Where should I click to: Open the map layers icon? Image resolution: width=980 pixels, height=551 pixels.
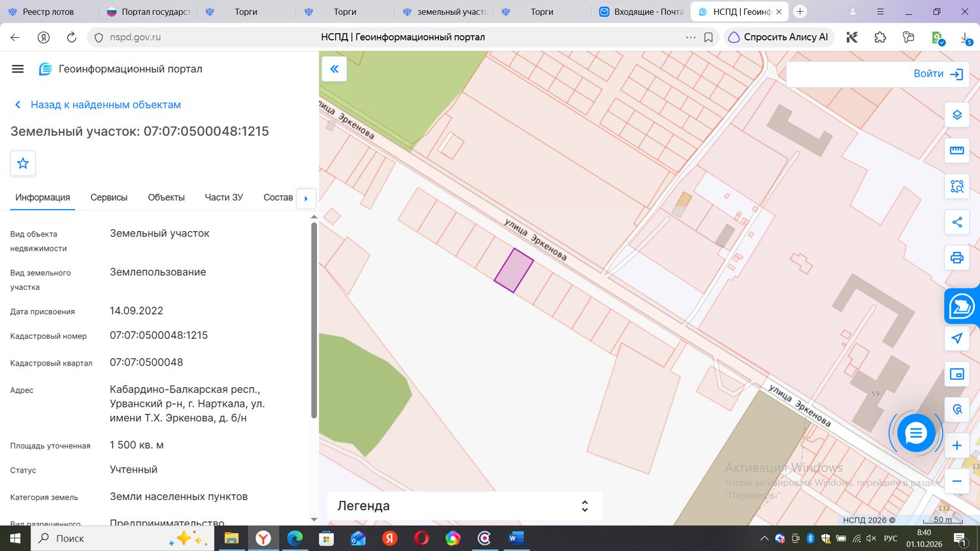[956, 115]
